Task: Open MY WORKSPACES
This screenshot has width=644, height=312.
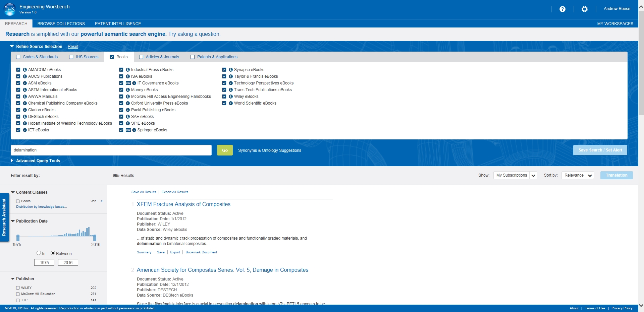Action: [x=615, y=23]
